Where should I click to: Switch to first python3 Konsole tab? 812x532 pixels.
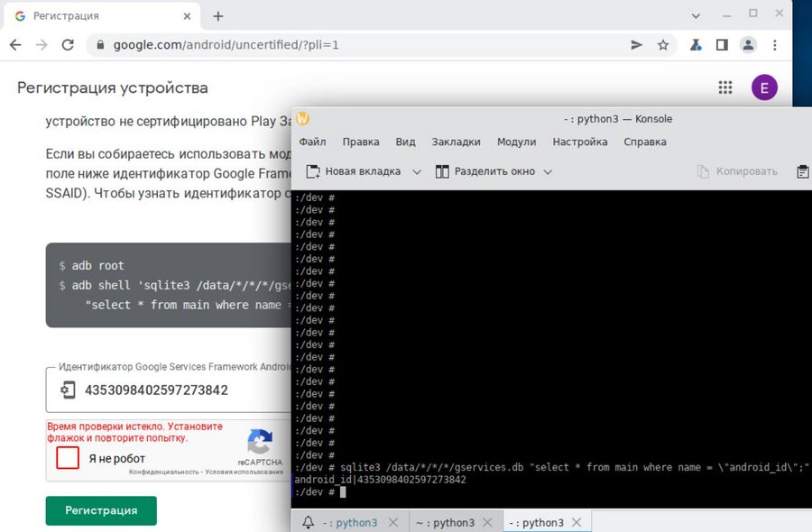click(350, 523)
